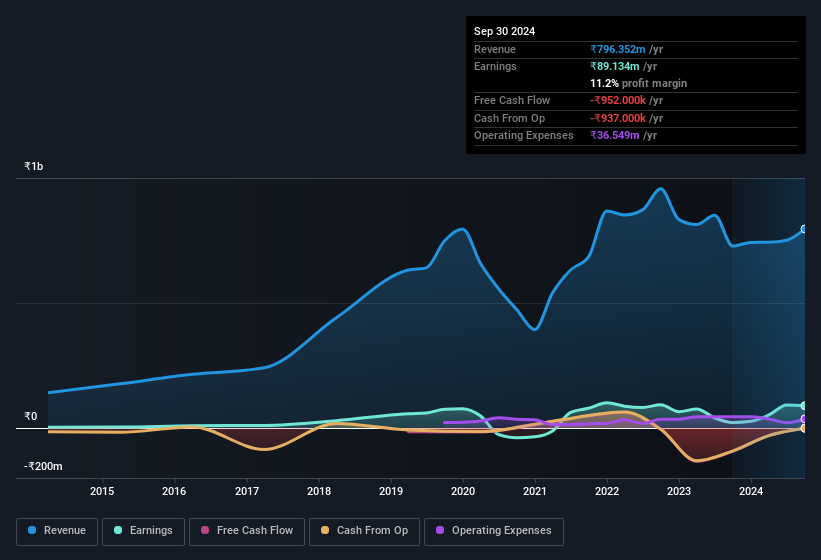Click the 2020 x-axis label
The height and width of the screenshot is (560, 821).
[463, 491]
